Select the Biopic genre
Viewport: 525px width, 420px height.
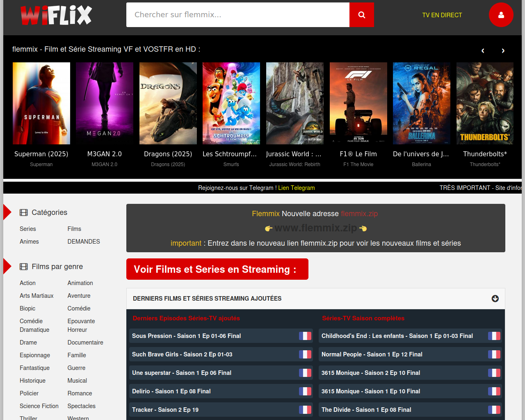[x=27, y=308]
